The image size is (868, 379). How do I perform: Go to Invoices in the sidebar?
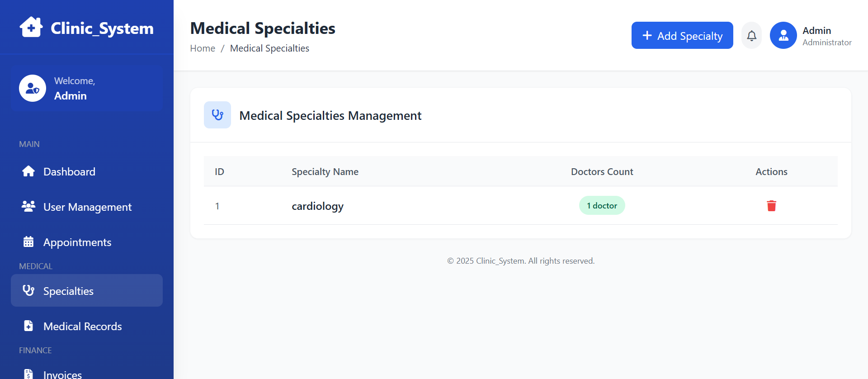coord(62,374)
